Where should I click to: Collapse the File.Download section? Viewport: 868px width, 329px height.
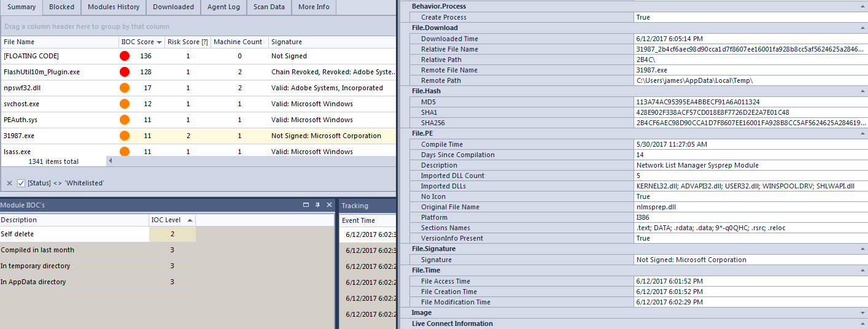pyautogui.click(x=862, y=28)
